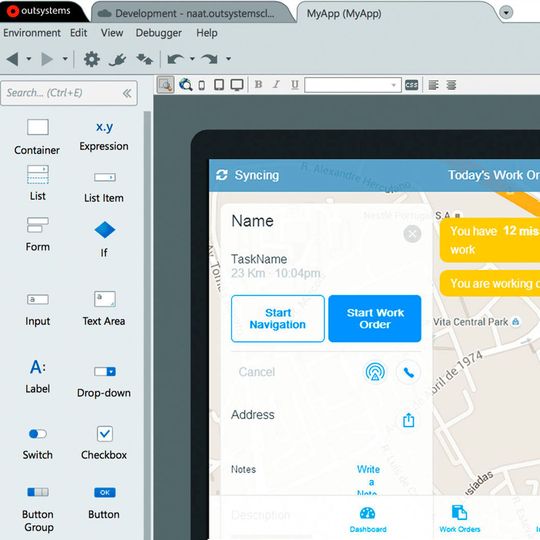Image resolution: width=540 pixels, height=540 pixels.
Task: Select the Expression widget
Action: 104,136
